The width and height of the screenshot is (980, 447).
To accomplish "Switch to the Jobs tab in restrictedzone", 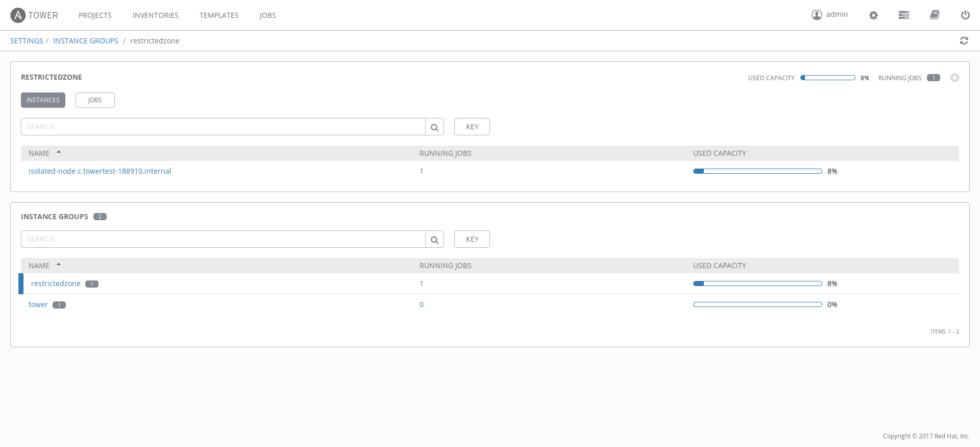I will pos(95,100).
